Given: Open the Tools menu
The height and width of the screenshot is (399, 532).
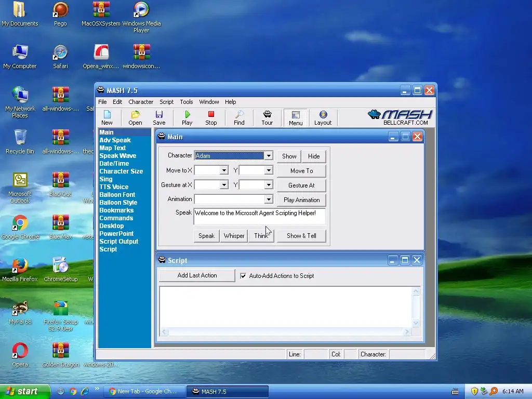Looking at the screenshot, I should coord(187,102).
